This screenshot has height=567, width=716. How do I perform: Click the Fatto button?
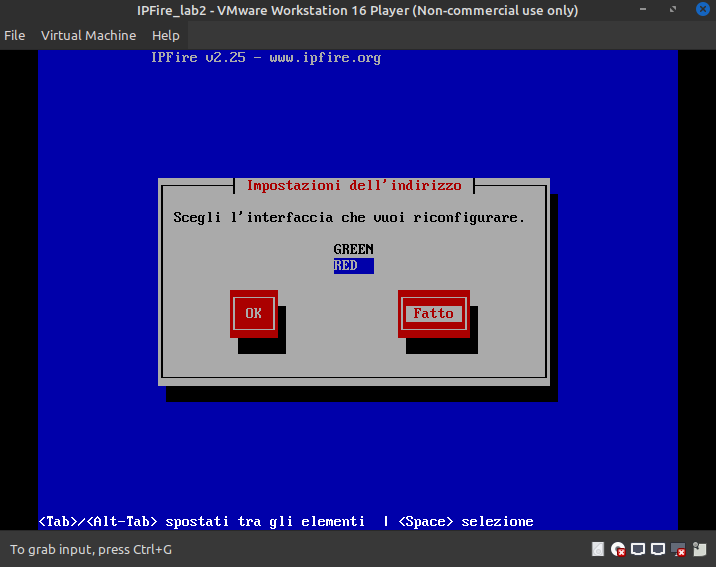pyautogui.click(x=434, y=314)
